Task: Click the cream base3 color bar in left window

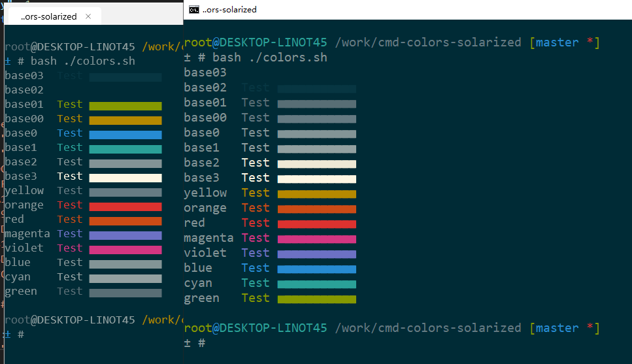Action: click(125, 178)
